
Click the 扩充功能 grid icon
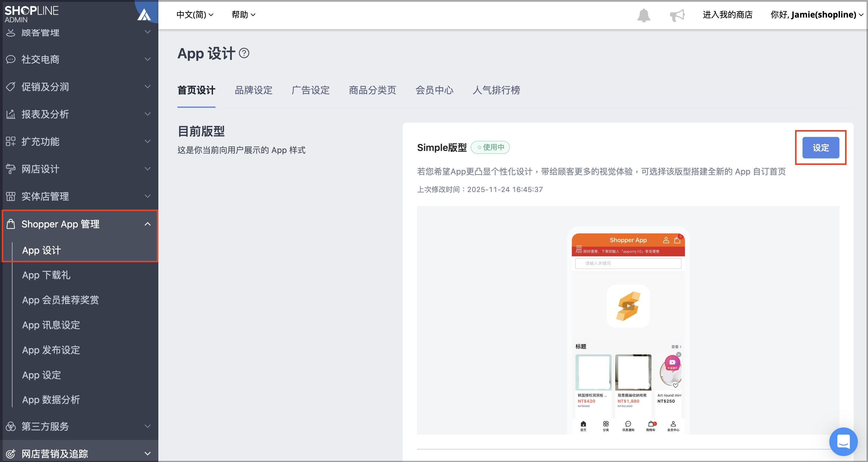pos(11,141)
